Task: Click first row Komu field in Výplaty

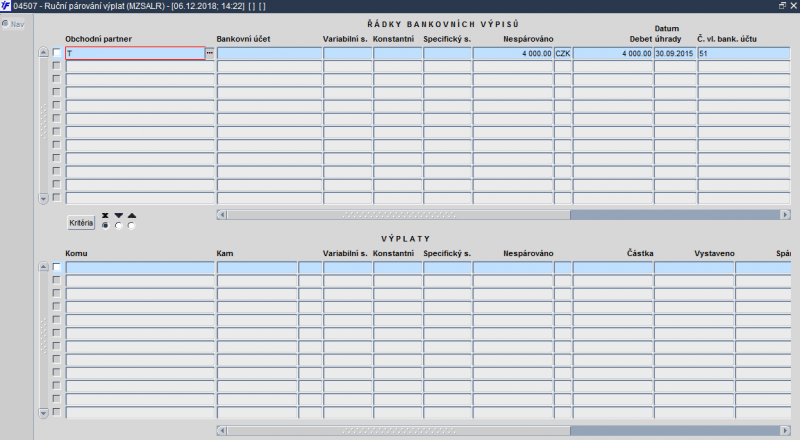Action: click(140, 267)
